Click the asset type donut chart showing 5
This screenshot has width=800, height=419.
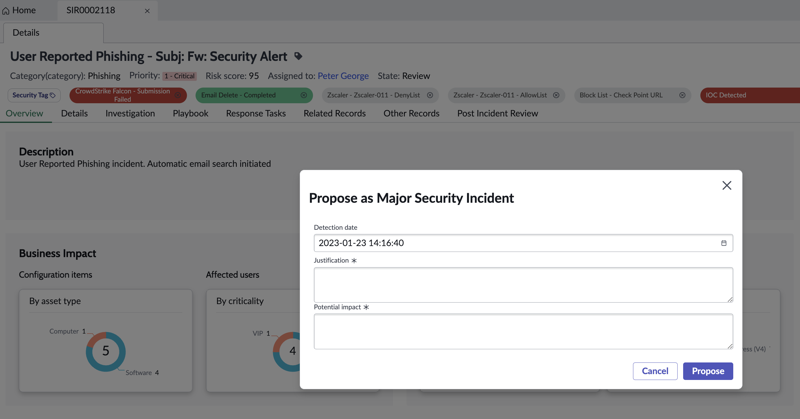point(106,351)
